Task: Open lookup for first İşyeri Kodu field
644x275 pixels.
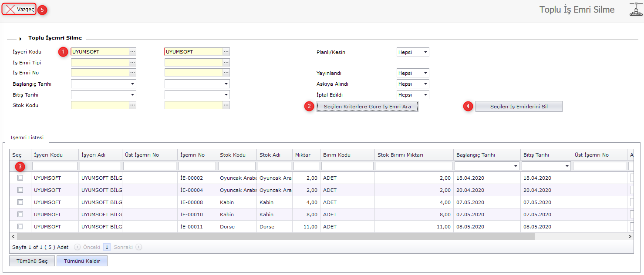Action: 132,52
